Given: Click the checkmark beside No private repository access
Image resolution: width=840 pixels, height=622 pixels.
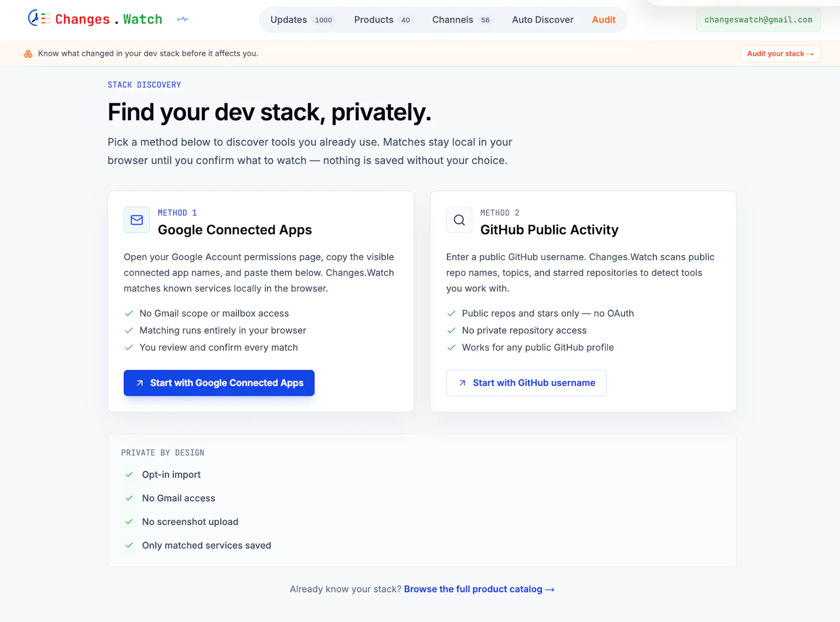Looking at the screenshot, I should point(451,331).
